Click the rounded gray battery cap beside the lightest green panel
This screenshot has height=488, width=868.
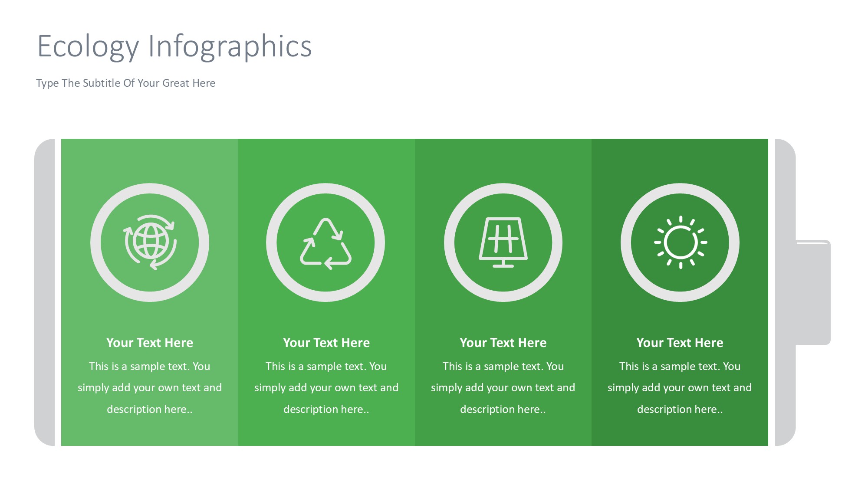45,292
